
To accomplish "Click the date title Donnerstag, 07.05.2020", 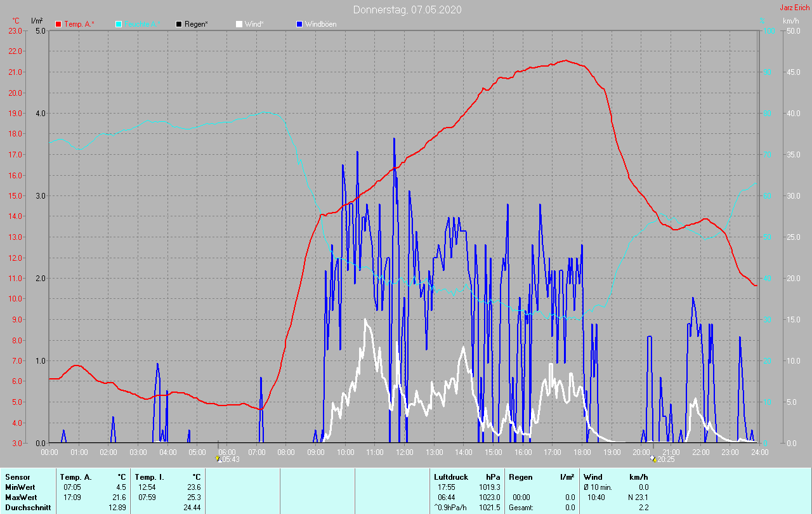I will pyautogui.click(x=407, y=10).
